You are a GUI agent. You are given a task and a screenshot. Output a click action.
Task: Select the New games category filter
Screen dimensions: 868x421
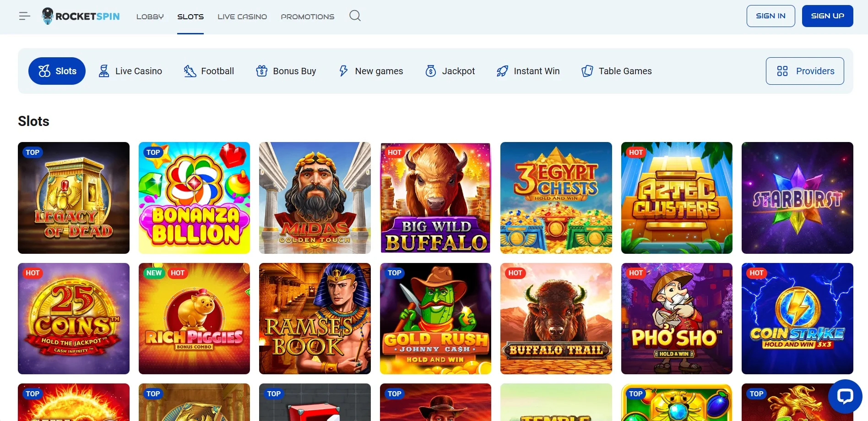[371, 71]
